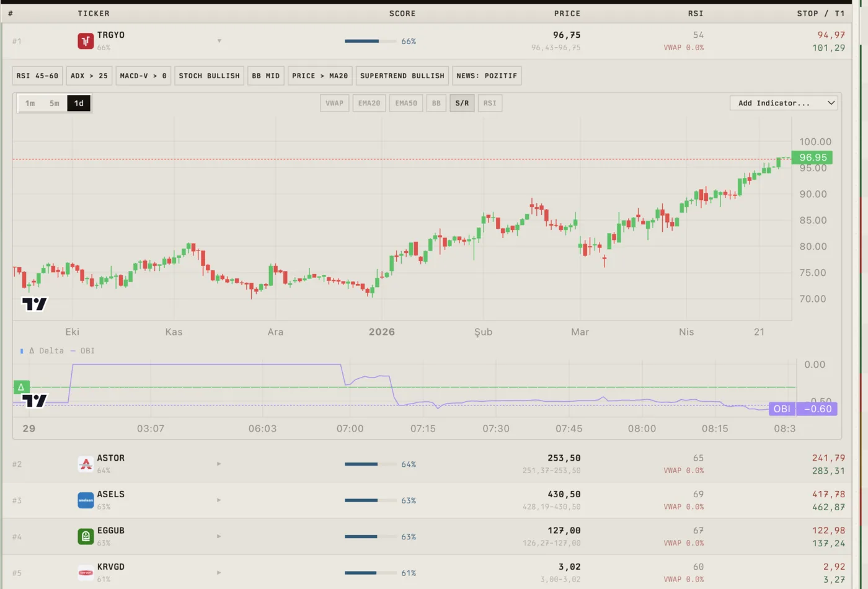This screenshot has height=589, width=868.
Task: Click the ASELS blue logo icon
Action: (x=86, y=500)
